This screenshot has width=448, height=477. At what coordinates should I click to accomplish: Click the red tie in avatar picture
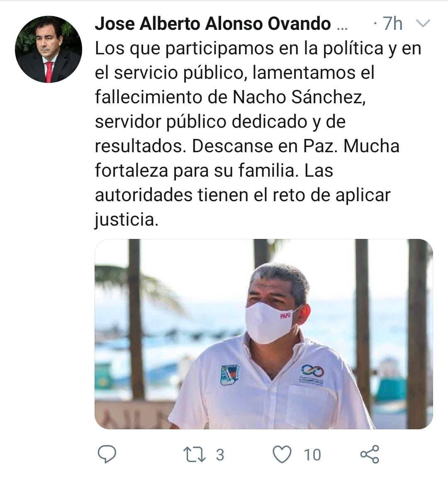(49, 72)
